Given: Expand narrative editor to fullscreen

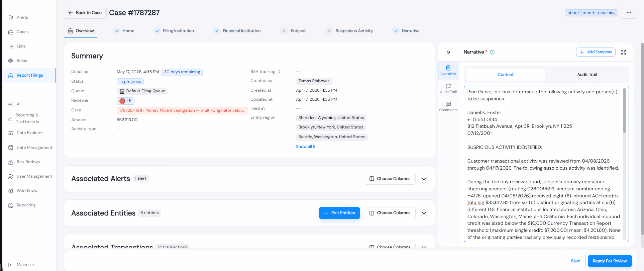Looking at the screenshot, I should click(x=624, y=52).
